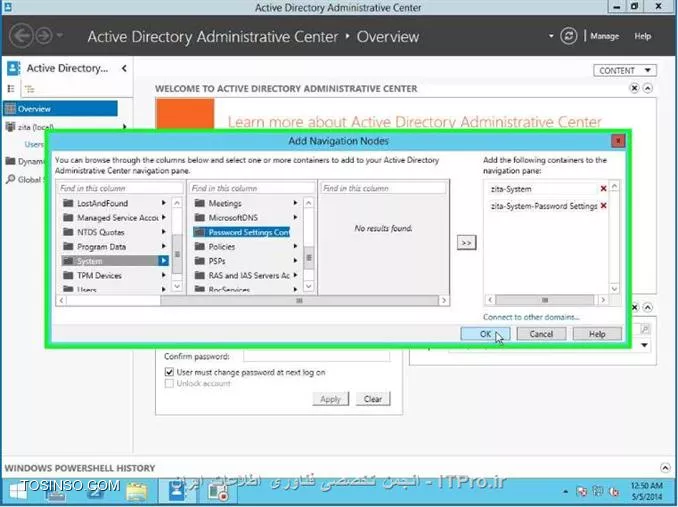Close the Welcome section with X icon
This screenshot has height=507, width=678.
click(x=634, y=89)
